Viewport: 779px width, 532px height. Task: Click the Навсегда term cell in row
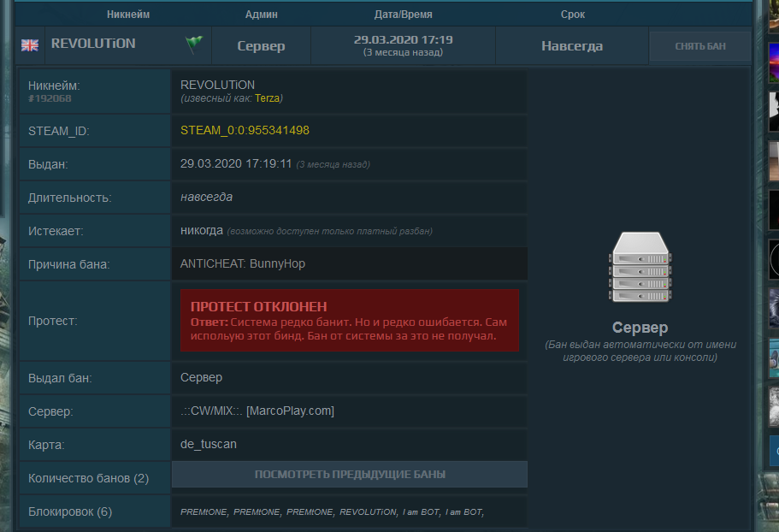pyautogui.click(x=572, y=46)
